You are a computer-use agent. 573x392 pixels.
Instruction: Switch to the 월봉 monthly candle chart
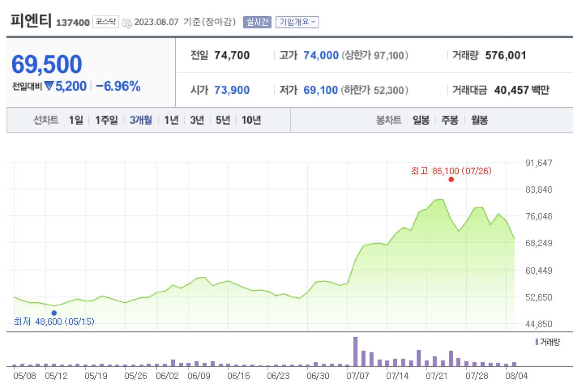pos(479,120)
